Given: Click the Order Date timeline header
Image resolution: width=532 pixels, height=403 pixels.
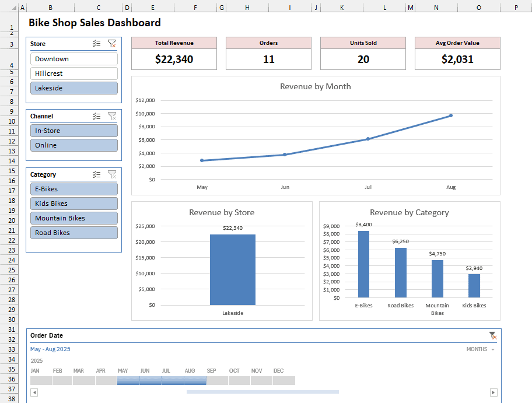Looking at the screenshot, I should [x=47, y=335].
